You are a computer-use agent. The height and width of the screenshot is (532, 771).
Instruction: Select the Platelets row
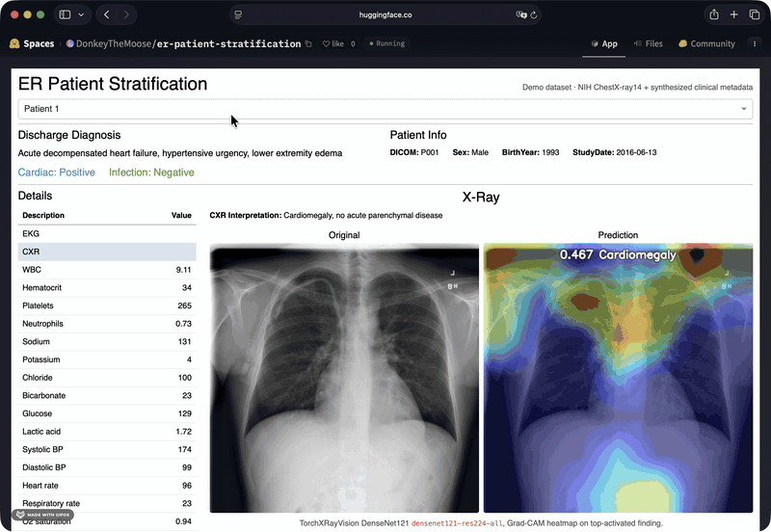point(107,306)
